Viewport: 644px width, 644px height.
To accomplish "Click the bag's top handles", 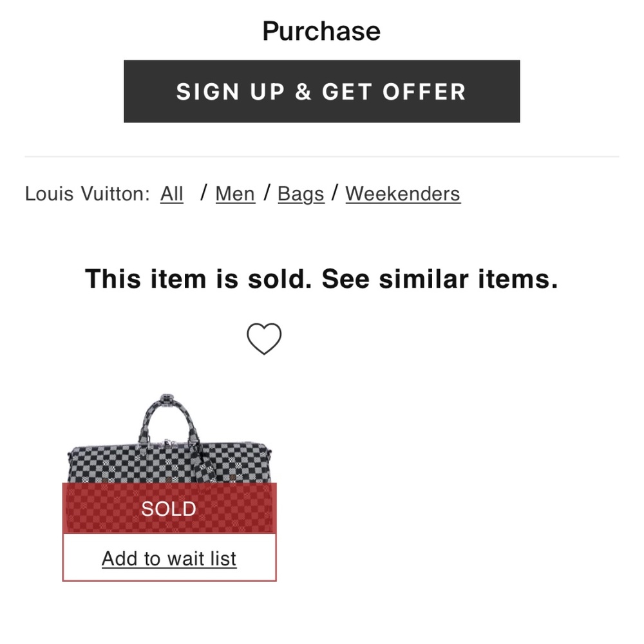I will point(166,415).
